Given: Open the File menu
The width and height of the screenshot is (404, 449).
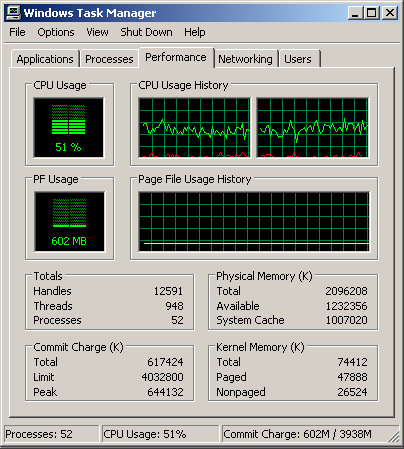Looking at the screenshot, I should (17, 32).
